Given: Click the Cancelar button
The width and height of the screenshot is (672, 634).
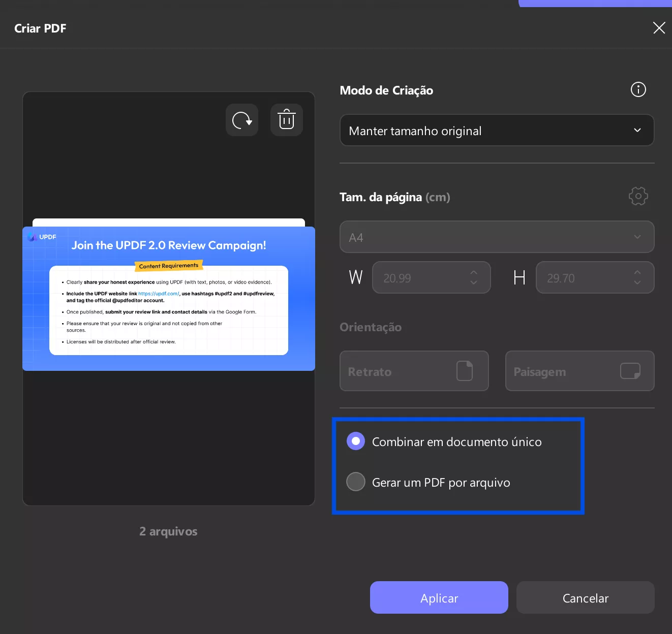Looking at the screenshot, I should click(585, 597).
